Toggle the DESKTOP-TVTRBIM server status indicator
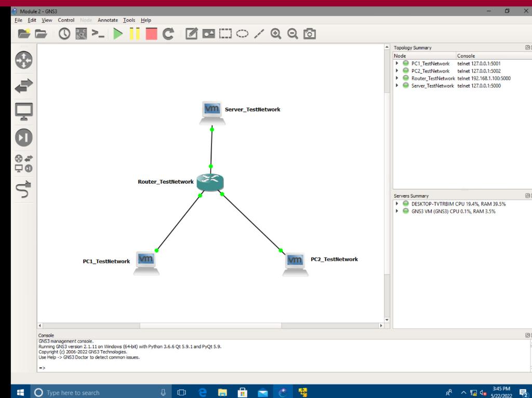 click(x=405, y=204)
